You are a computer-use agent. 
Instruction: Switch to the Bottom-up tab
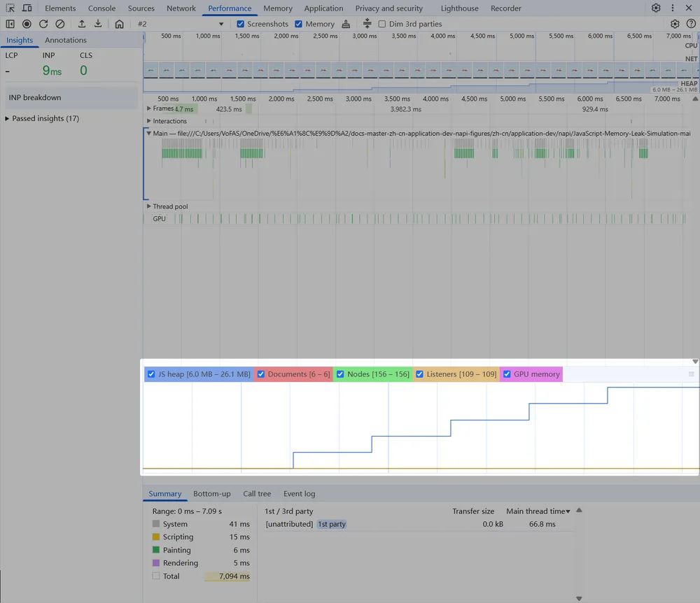[212, 494]
